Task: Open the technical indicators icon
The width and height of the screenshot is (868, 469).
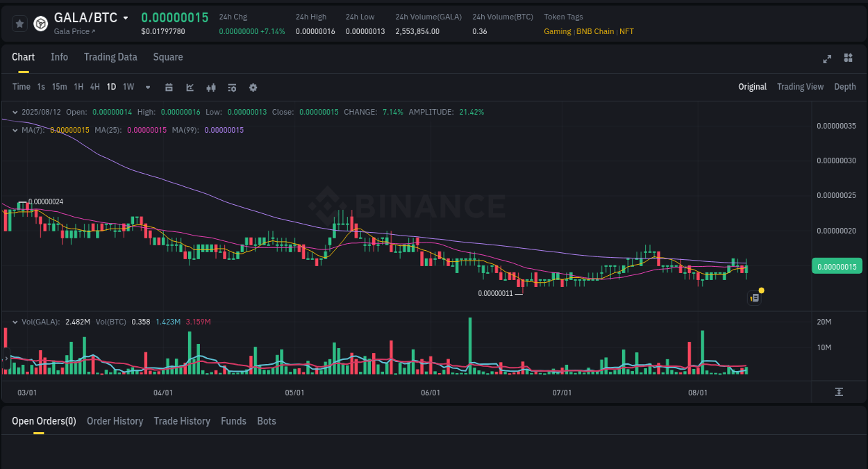Action: coord(232,88)
